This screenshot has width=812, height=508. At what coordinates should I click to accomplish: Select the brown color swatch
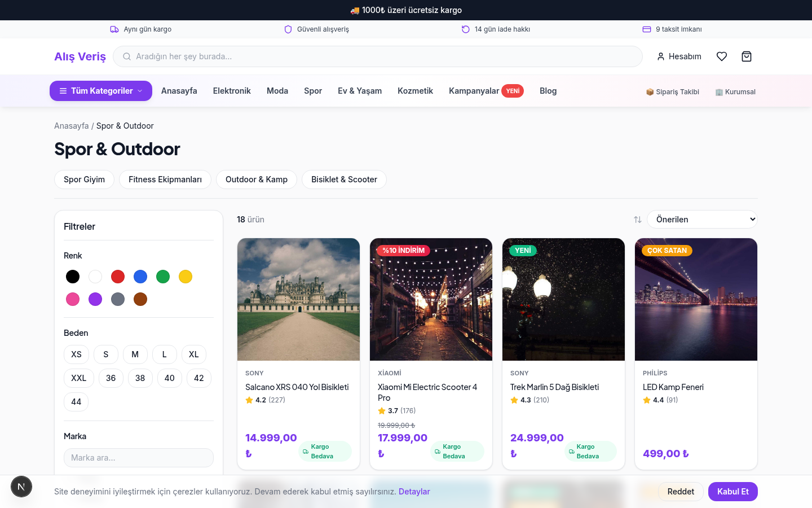tap(140, 299)
